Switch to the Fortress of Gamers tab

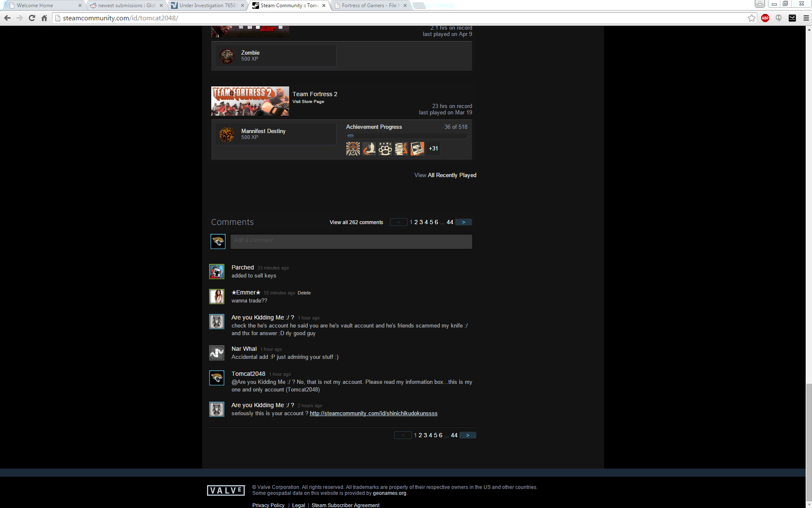[369, 6]
